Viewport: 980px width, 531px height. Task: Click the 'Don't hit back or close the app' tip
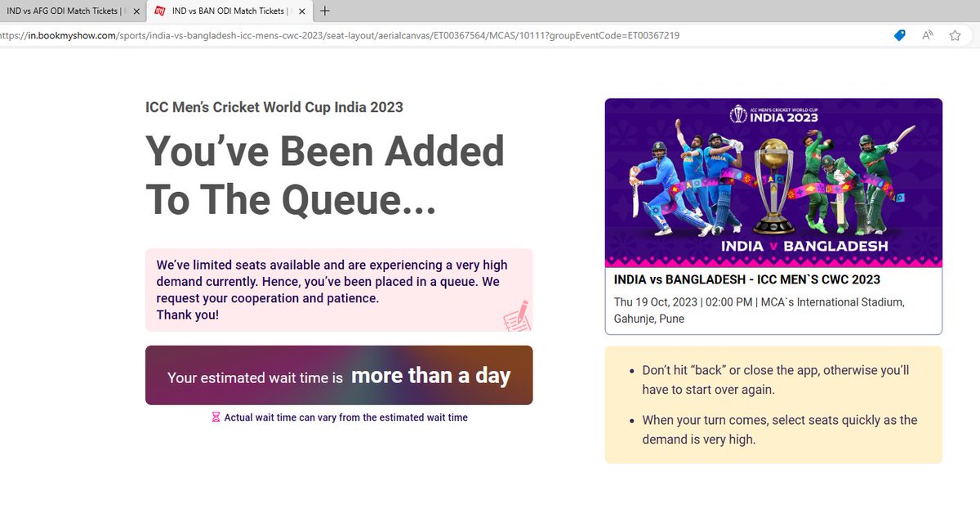[x=776, y=380]
